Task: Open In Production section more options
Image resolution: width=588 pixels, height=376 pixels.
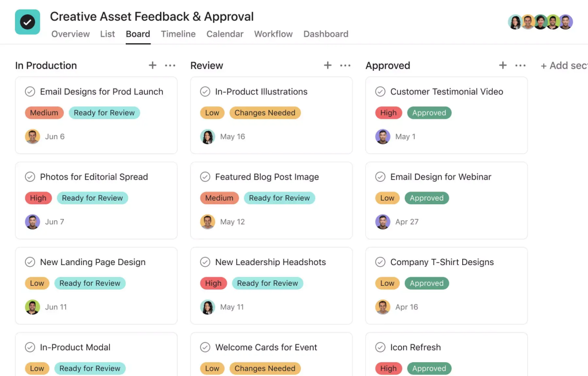Action: [170, 66]
